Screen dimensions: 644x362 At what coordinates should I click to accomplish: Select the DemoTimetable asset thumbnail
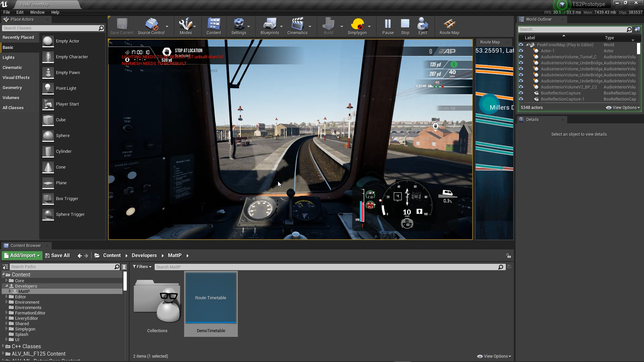211,298
